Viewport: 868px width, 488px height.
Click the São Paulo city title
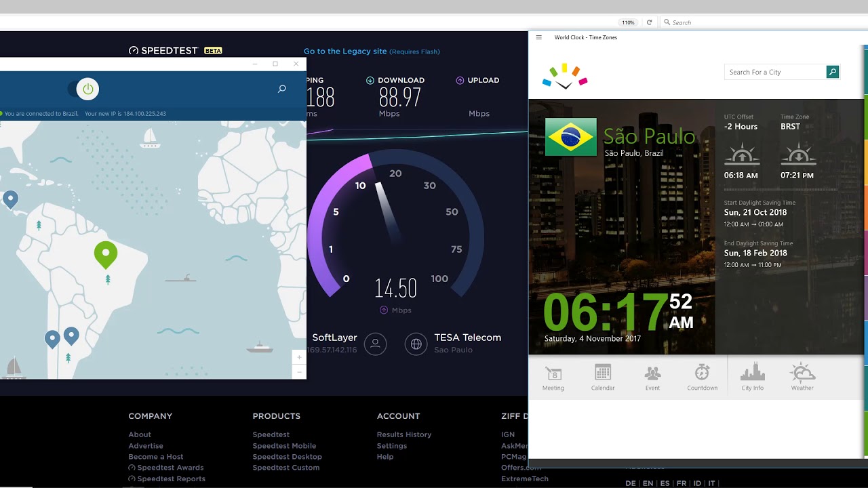pos(649,136)
